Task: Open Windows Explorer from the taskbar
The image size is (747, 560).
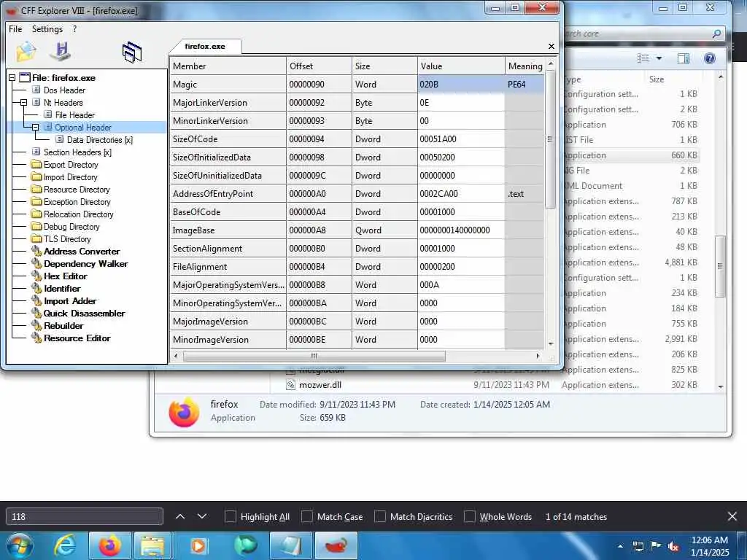Action: [152, 545]
